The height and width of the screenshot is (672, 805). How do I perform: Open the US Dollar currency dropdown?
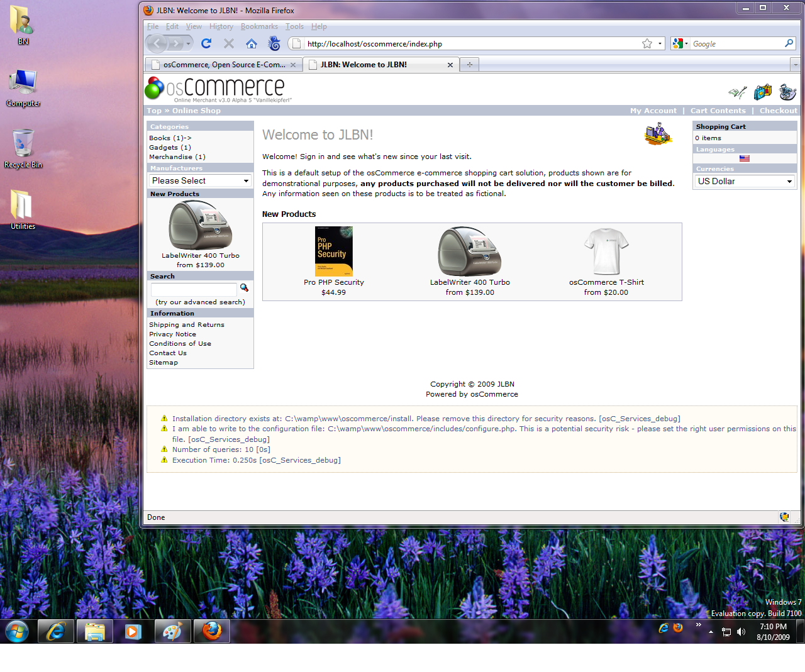[744, 181]
